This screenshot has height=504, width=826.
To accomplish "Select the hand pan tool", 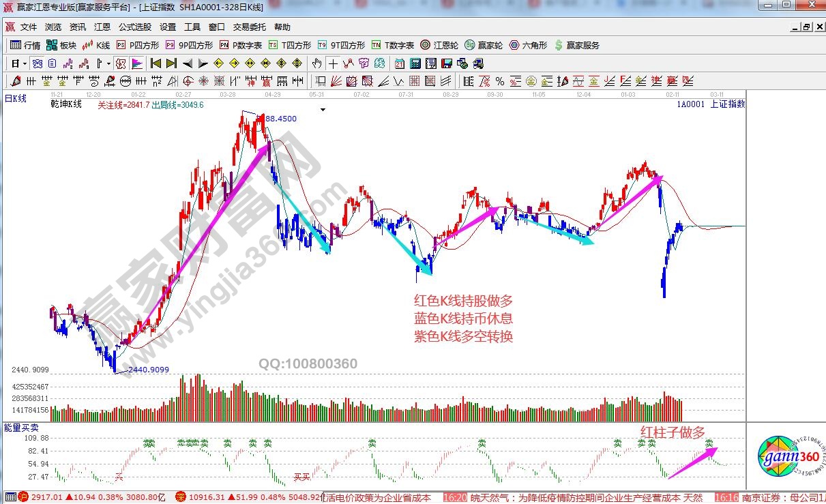I will (316, 63).
